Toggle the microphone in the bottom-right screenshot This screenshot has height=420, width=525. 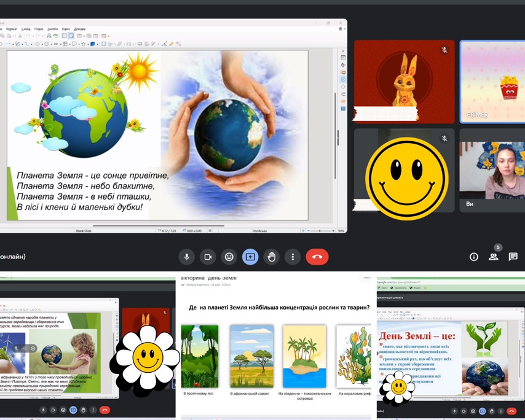(x=454, y=411)
